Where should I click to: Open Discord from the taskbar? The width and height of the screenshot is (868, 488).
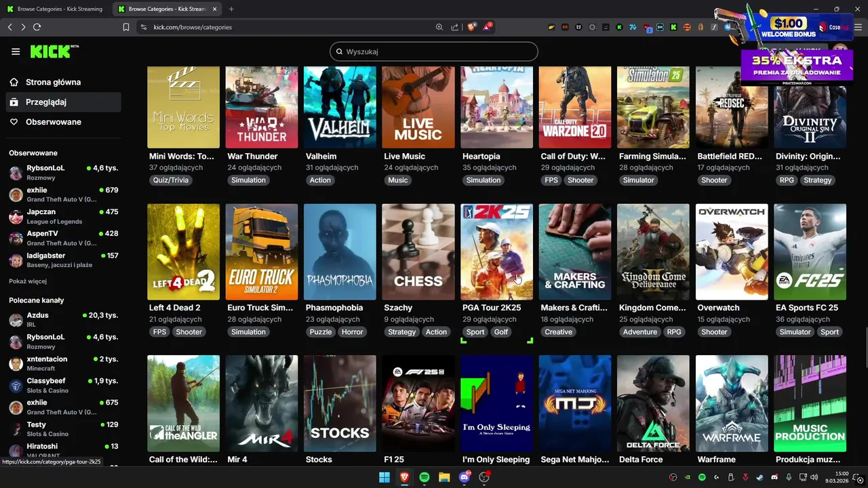tap(465, 477)
